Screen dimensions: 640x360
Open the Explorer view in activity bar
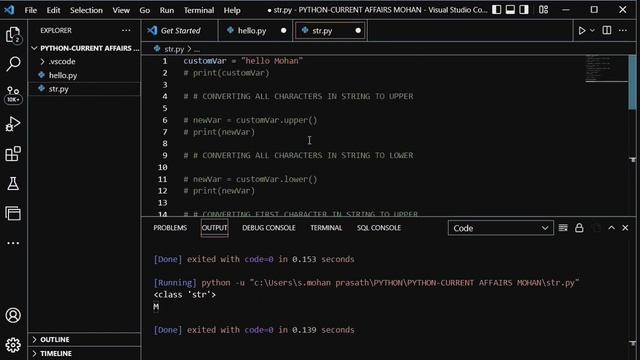click(13, 35)
